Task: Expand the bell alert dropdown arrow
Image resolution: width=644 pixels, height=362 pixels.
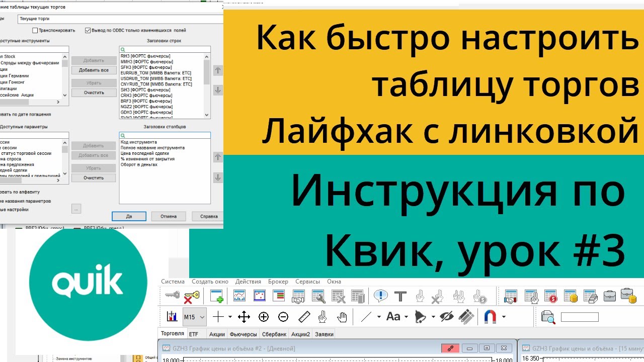Action: [x=433, y=317]
